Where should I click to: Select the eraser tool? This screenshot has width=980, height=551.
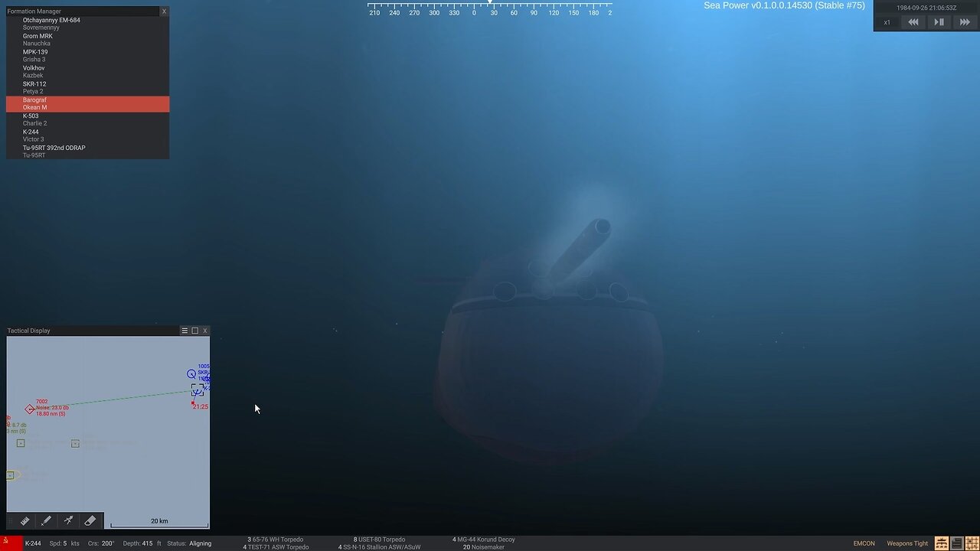tap(90, 520)
